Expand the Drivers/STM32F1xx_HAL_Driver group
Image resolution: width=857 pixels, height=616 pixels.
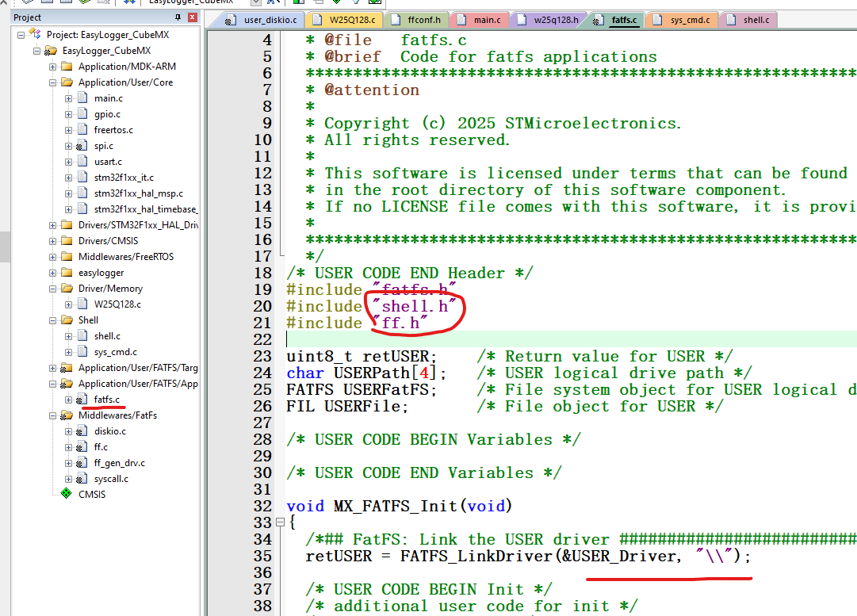tap(52, 225)
